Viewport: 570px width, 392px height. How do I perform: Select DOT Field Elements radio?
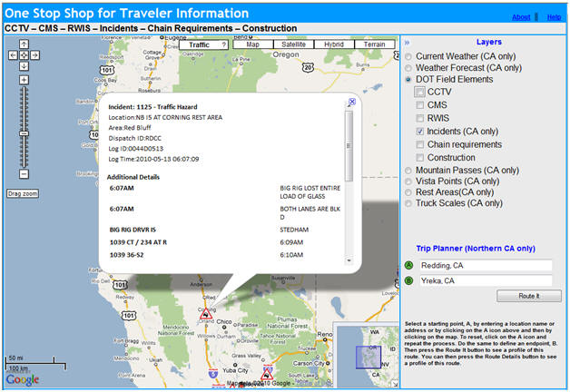click(408, 79)
